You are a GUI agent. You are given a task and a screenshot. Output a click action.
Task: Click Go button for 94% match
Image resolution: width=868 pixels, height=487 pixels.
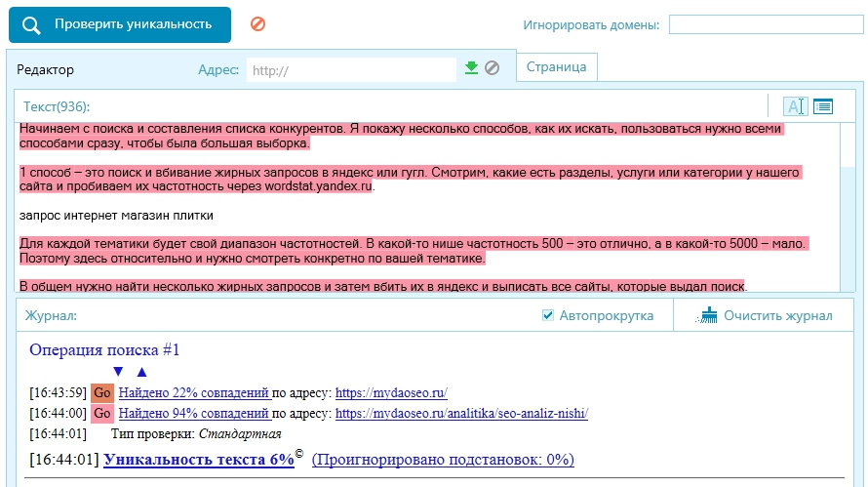click(102, 413)
